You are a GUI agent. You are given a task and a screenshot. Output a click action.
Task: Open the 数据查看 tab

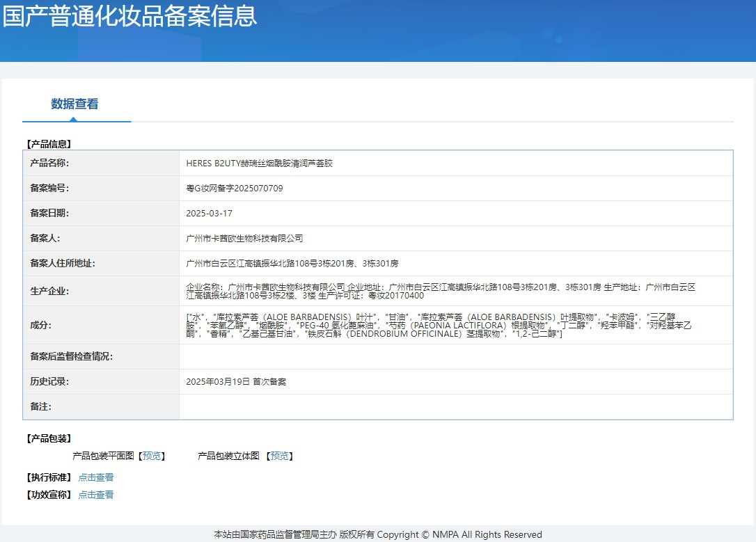pos(74,104)
